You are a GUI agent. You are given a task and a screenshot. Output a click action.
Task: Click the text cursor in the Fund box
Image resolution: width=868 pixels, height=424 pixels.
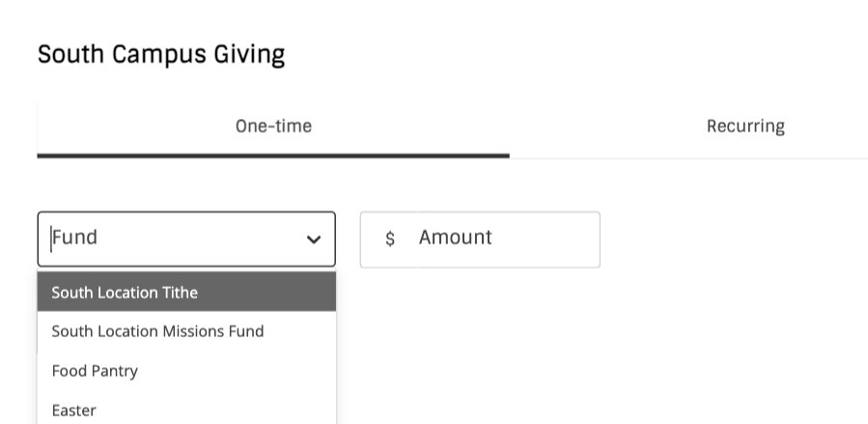point(51,238)
